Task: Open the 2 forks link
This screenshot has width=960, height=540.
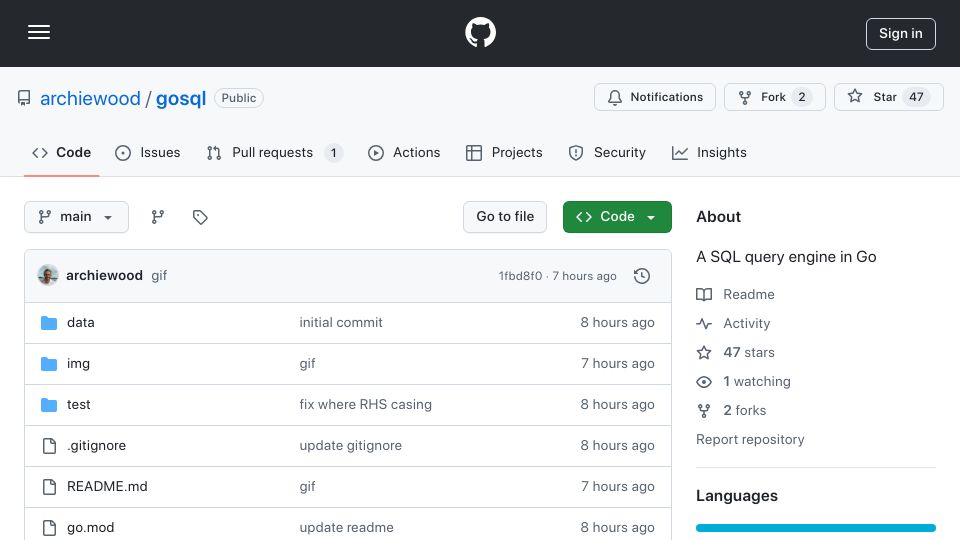Action: (744, 410)
